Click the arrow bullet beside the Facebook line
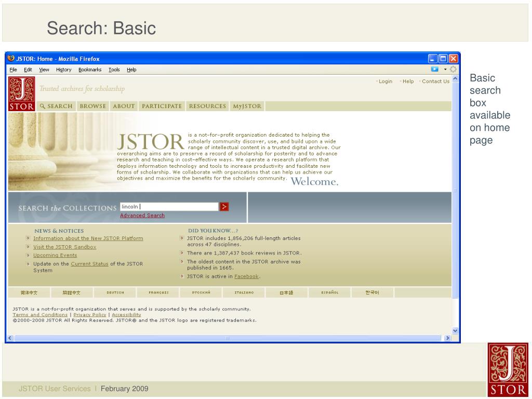Viewport: 532px width, 399px height. pos(182,276)
